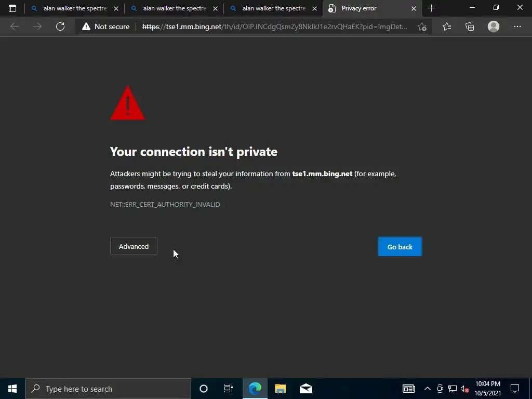The width and height of the screenshot is (532, 399).
Task: Minimize the browser window
Action: click(x=472, y=7)
